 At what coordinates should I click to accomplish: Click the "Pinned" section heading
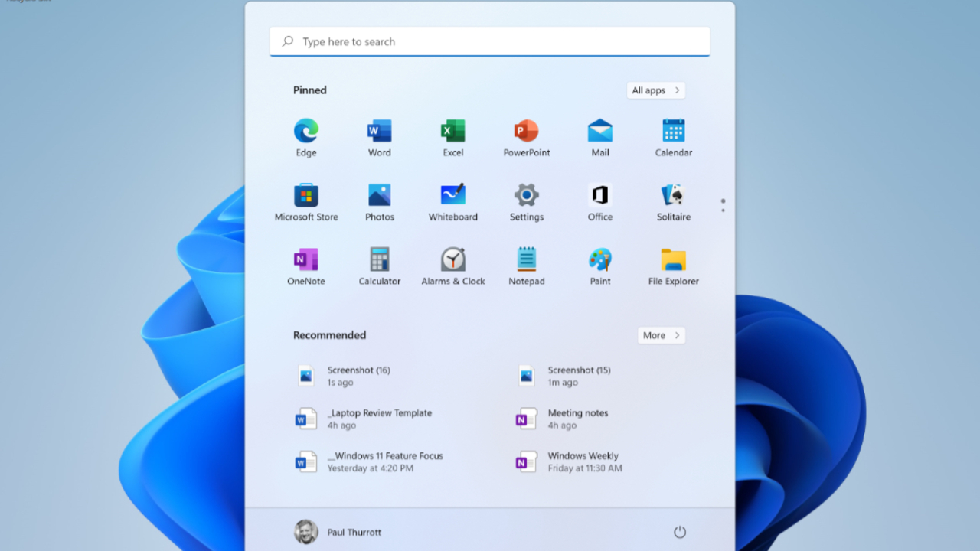(x=310, y=90)
